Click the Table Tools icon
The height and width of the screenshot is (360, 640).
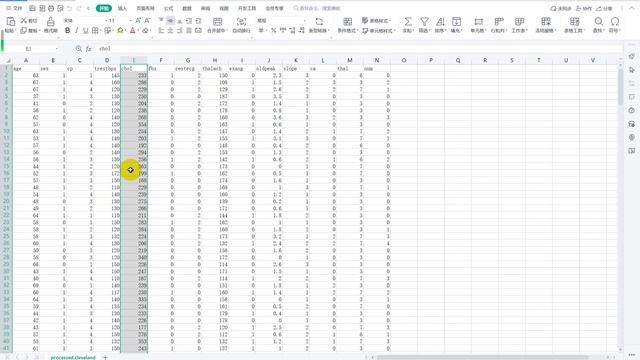574,22
